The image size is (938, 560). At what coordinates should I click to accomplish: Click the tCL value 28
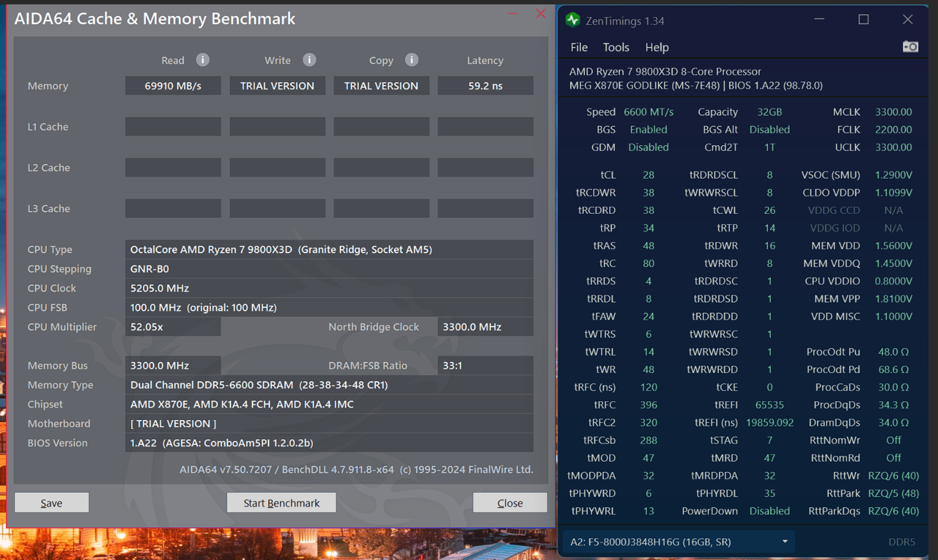pos(648,175)
